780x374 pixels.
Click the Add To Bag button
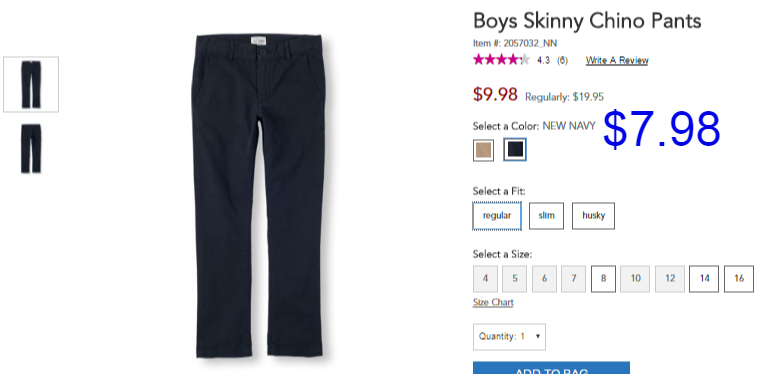(551, 368)
